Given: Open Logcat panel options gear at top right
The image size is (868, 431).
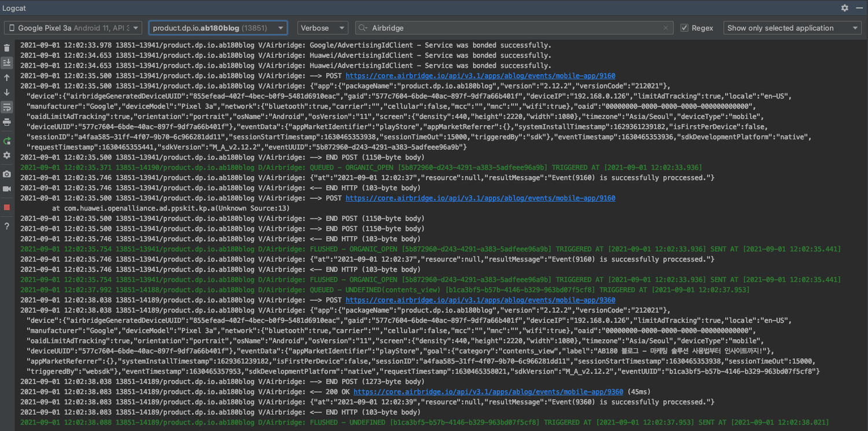Looking at the screenshot, I should click(x=844, y=8).
